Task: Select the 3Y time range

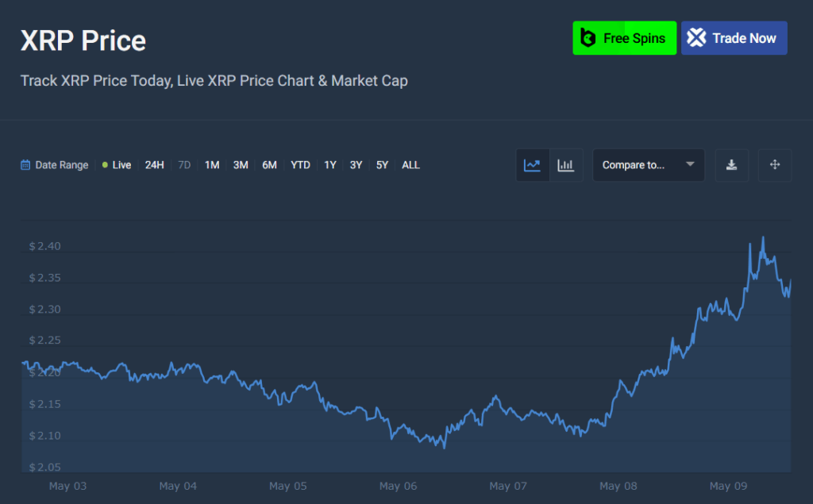Action: [356, 165]
